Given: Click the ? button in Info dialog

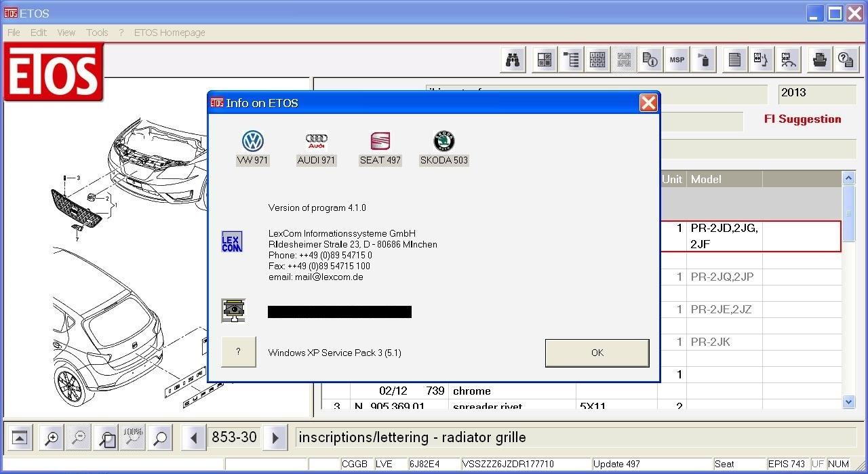Looking at the screenshot, I should click(238, 352).
